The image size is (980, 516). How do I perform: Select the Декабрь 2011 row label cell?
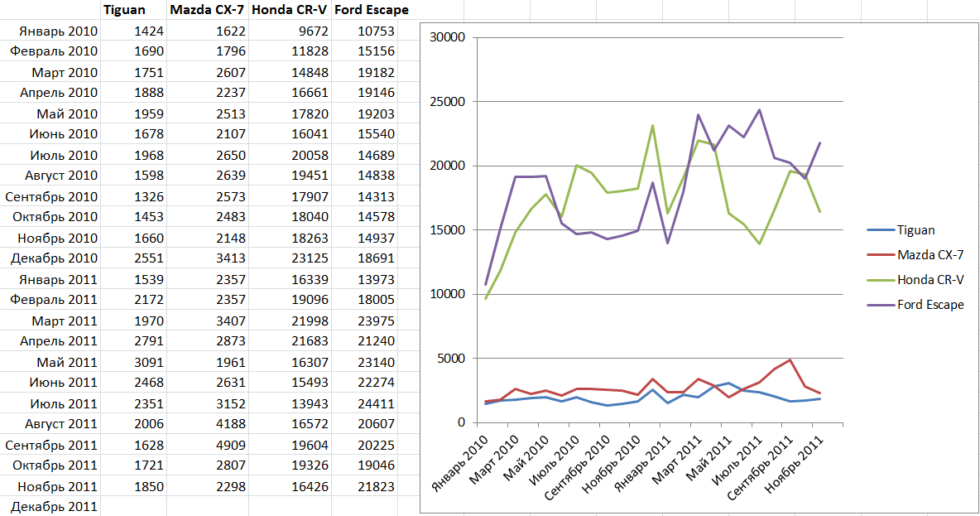point(51,507)
